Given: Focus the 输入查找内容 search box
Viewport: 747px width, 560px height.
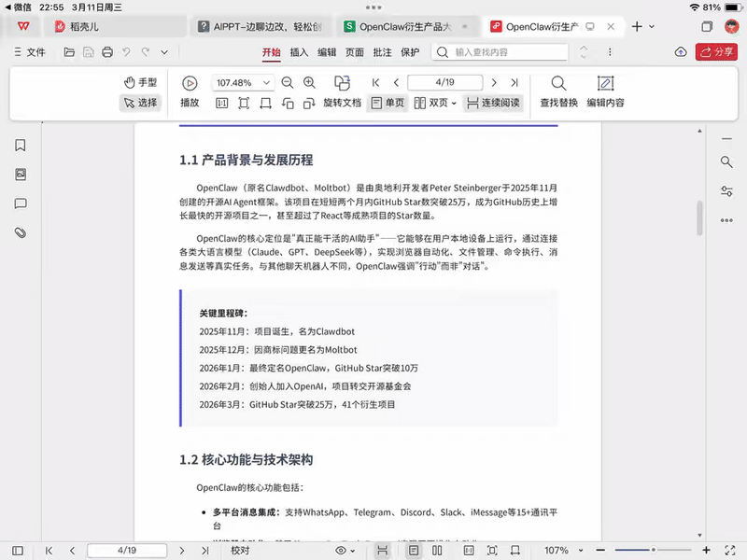Looking at the screenshot, I should (500, 52).
